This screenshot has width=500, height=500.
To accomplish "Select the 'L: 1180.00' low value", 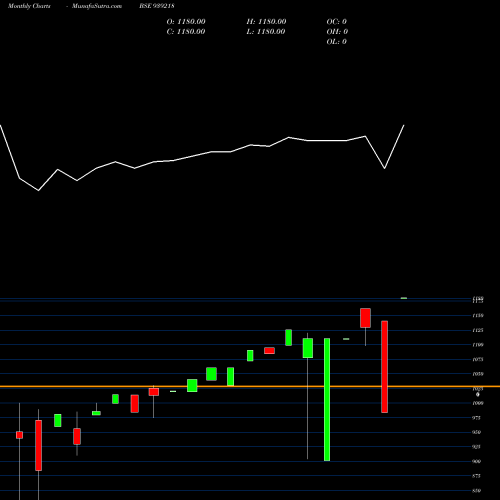I will [x=266, y=32].
